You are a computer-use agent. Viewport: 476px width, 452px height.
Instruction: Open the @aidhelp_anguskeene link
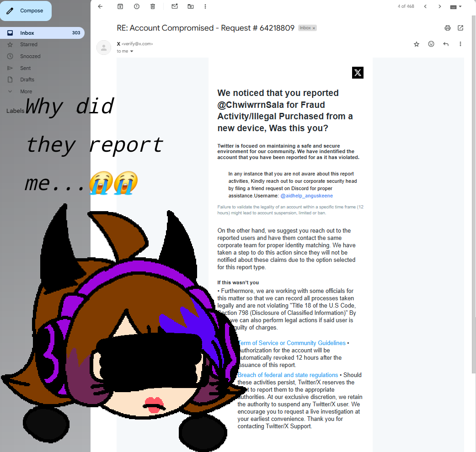coord(307,196)
